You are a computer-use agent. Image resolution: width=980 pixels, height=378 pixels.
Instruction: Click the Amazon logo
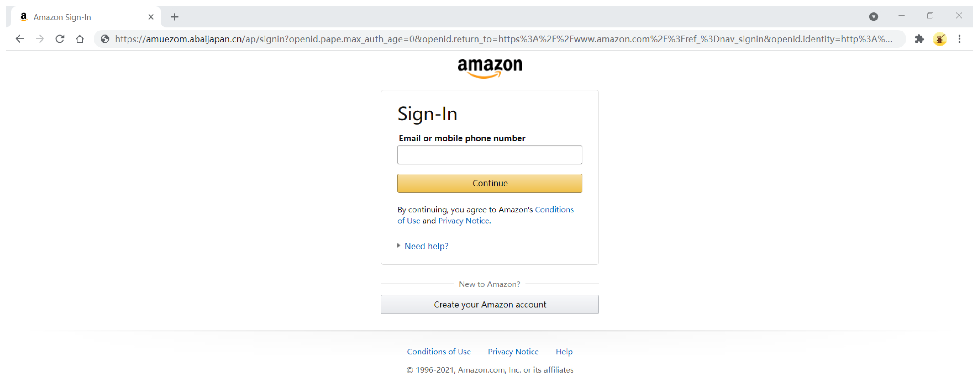click(490, 68)
